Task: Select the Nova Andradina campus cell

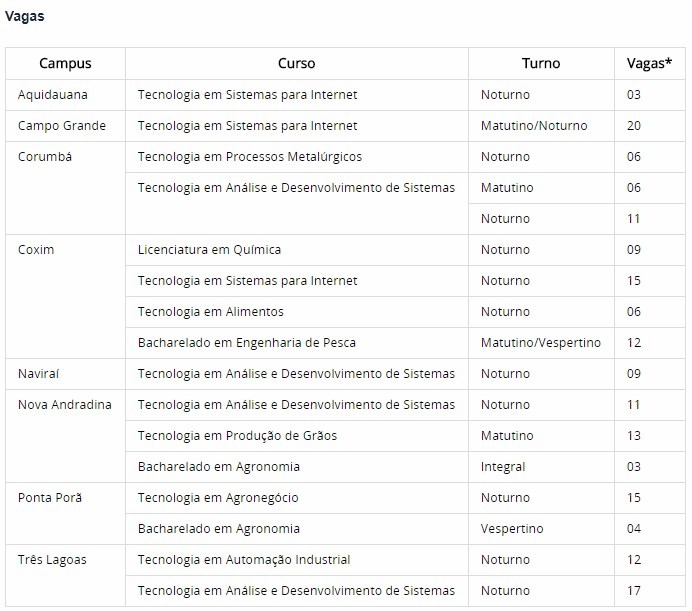Action: pyautogui.click(x=65, y=405)
